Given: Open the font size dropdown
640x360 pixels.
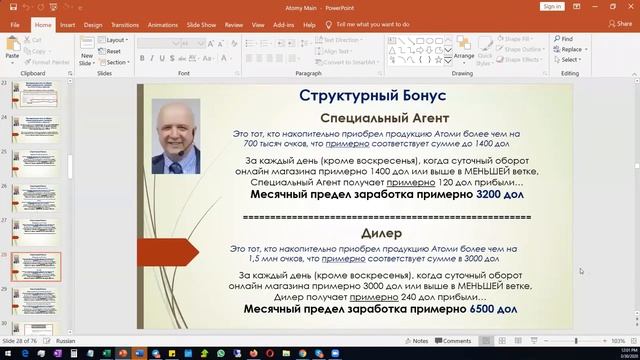Looking at the screenshot, I should (201, 43).
